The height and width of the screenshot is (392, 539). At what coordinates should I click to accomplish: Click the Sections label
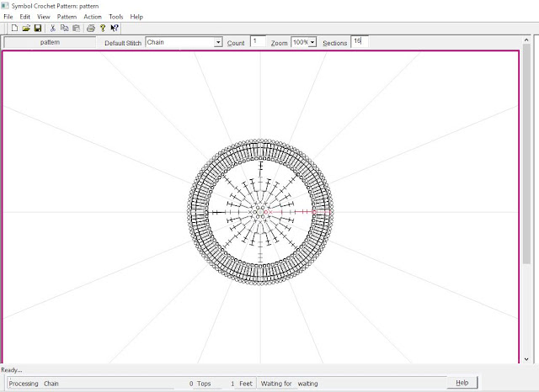pos(335,43)
